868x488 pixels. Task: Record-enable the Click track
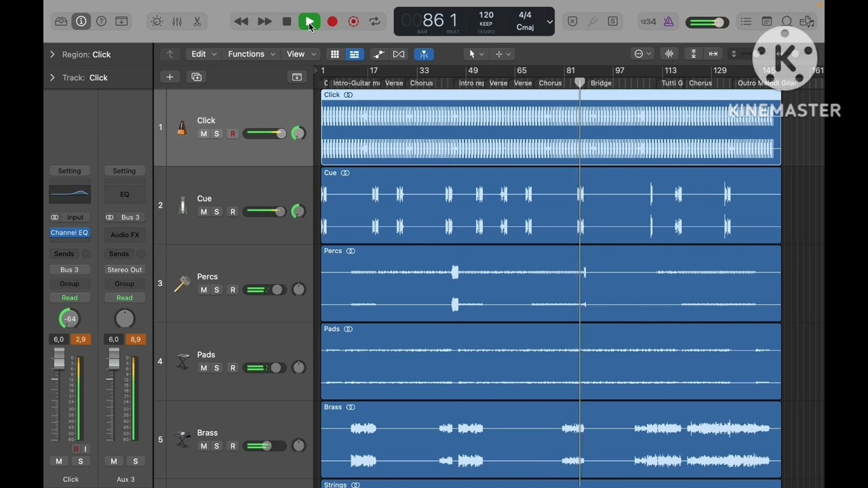tap(233, 134)
